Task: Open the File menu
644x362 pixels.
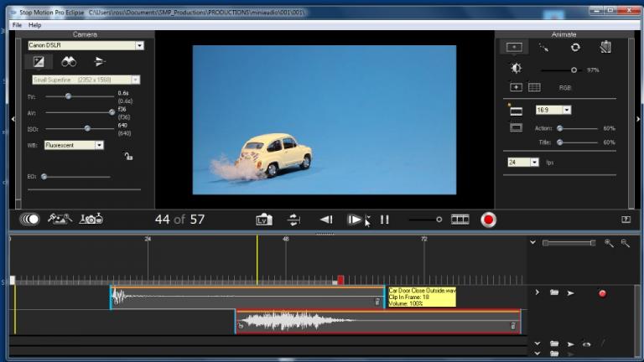Action: (x=17, y=25)
